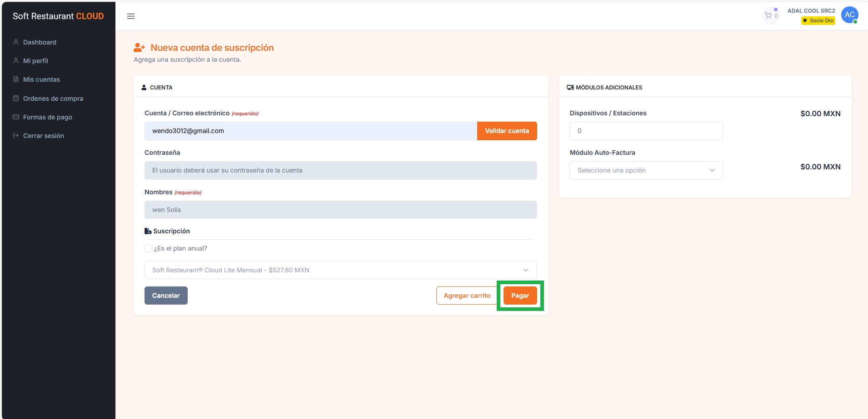Image resolution: width=868 pixels, height=419 pixels.
Task: Click the add-user icon beside page title
Action: pos(139,48)
